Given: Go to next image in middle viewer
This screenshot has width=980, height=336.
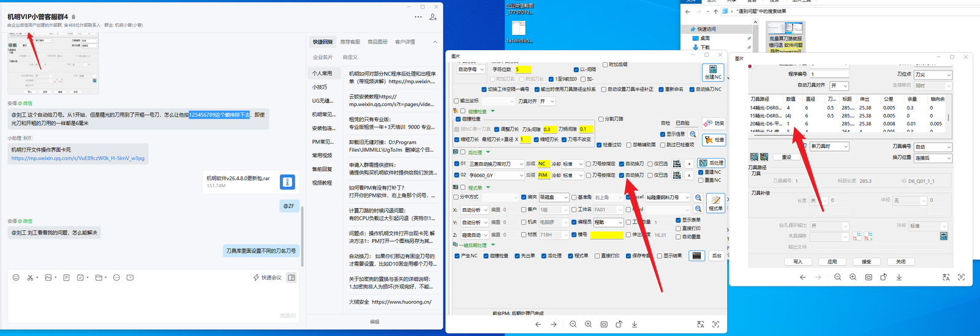Looking at the screenshot, I should (x=554, y=324).
